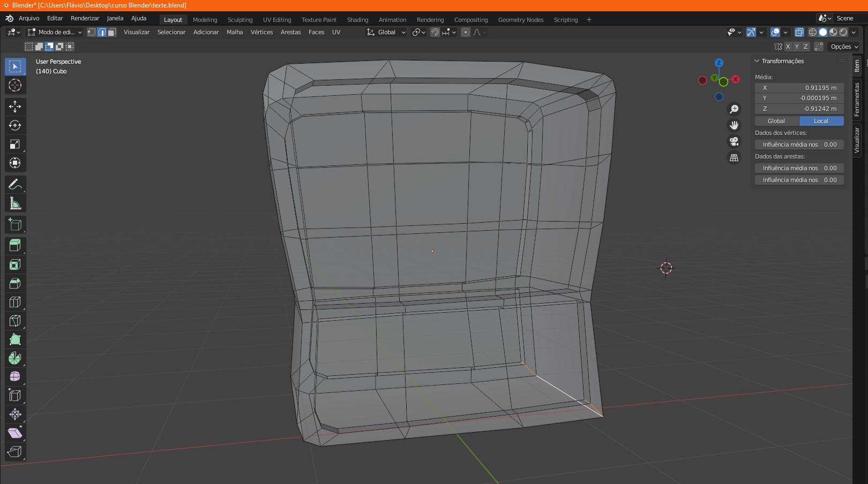The width and height of the screenshot is (868, 484).
Task: Switch to the Sculpting workspace tab
Action: point(240,20)
